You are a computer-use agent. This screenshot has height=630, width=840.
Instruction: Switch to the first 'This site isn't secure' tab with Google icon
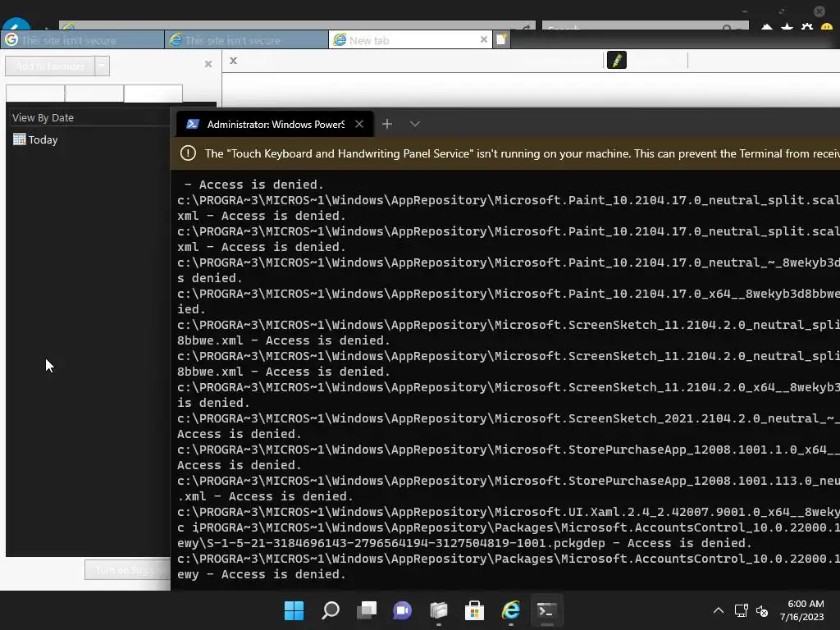(83, 40)
